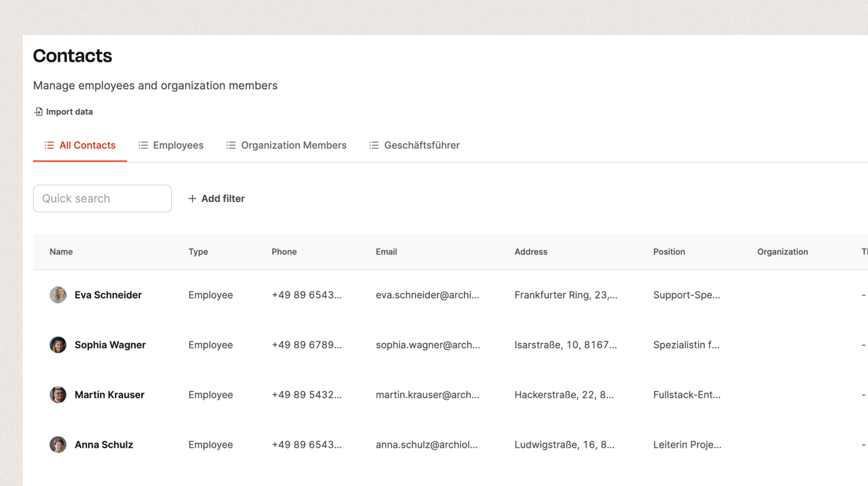Click position Support-Spe...
The width and height of the screenshot is (868, 486).
[x=687, y=295]
